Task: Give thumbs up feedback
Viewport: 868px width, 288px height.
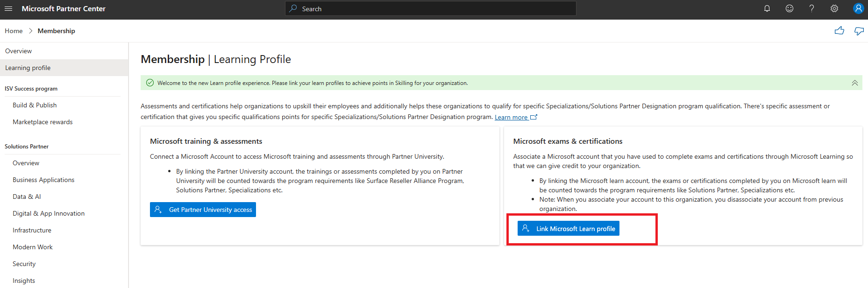Action: tap(840, 31)
